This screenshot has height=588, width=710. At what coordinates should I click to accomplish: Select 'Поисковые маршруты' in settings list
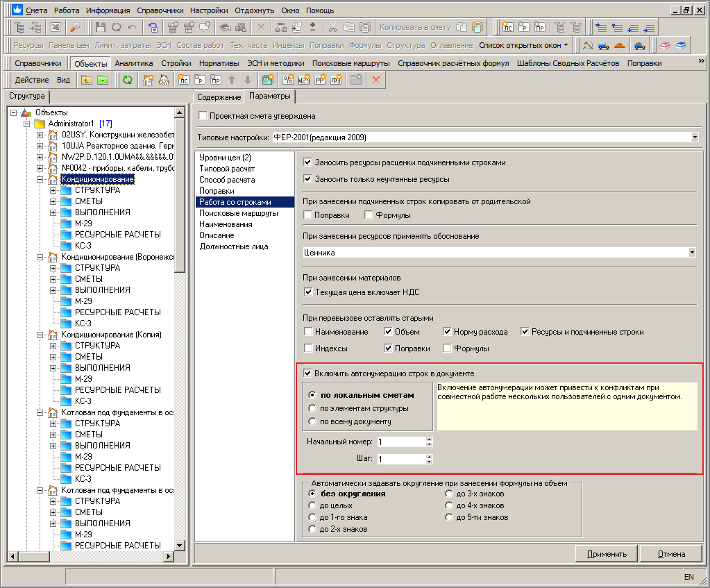coord(239,213)
